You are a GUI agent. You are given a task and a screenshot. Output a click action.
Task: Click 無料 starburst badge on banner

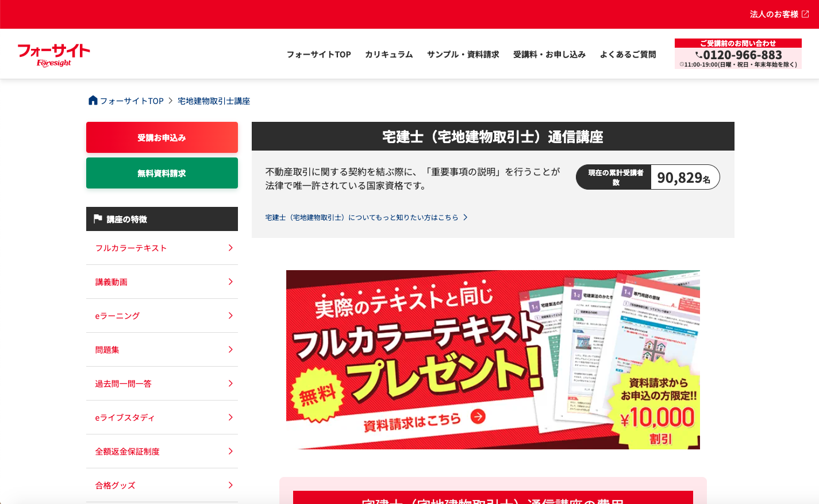[x=318, y=395]
